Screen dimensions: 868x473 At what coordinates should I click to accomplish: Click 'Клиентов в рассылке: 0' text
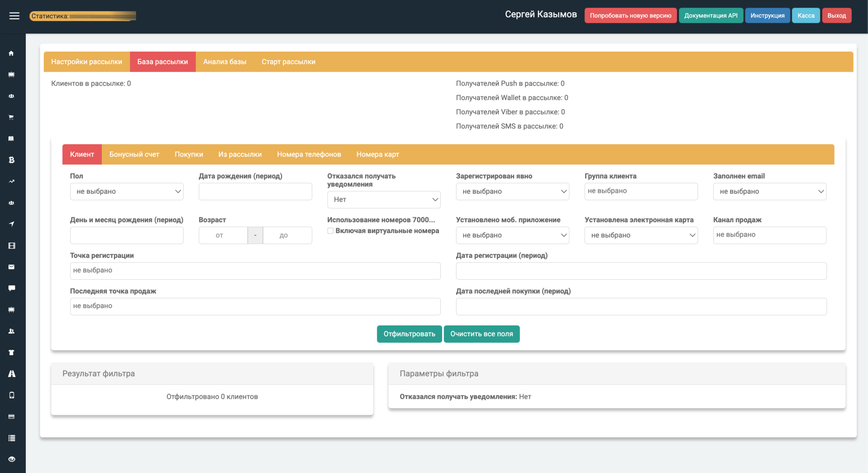tap(91, 83)
